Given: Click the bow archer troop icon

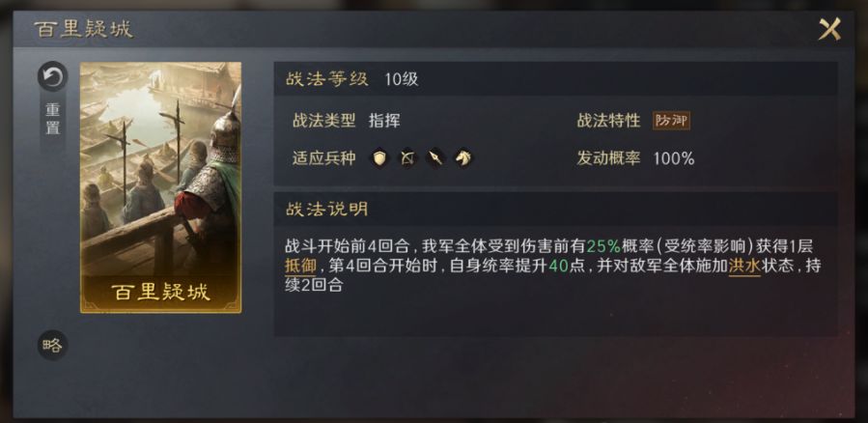Looking at the screenshot, I should coord(406,159).
